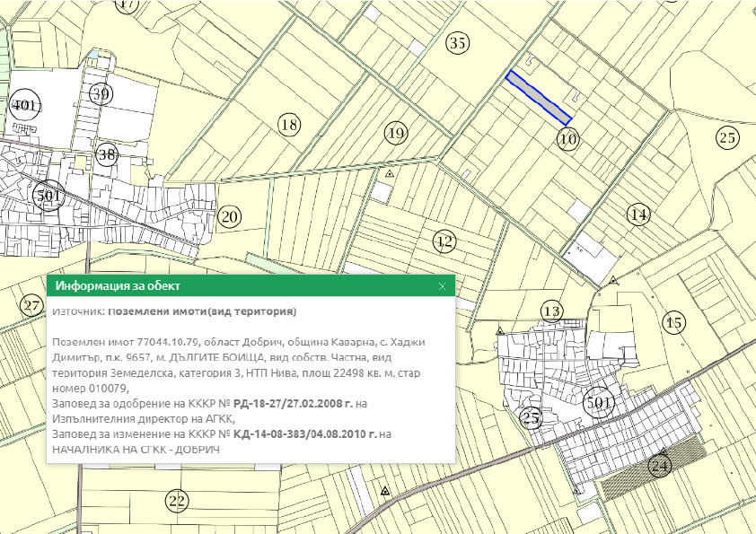Select the circled 401 block label

pos(23,106)
